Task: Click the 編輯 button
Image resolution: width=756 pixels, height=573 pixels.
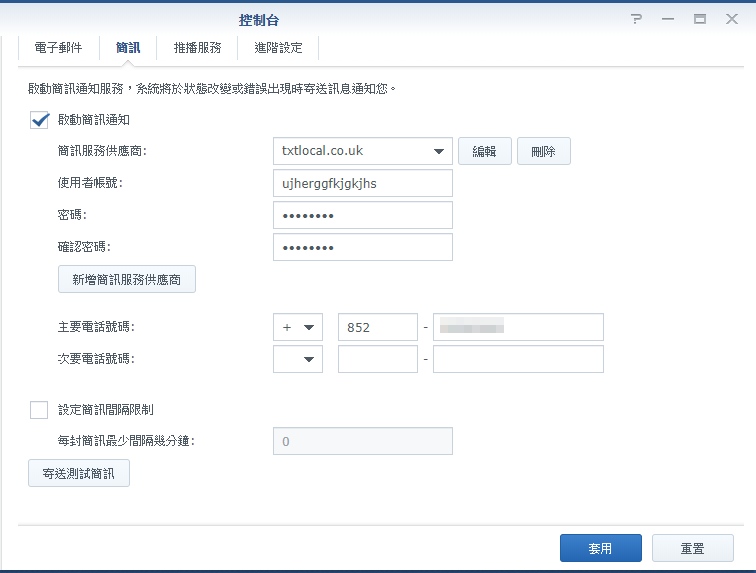Action: pyautogui.click(x=485, y=151)
